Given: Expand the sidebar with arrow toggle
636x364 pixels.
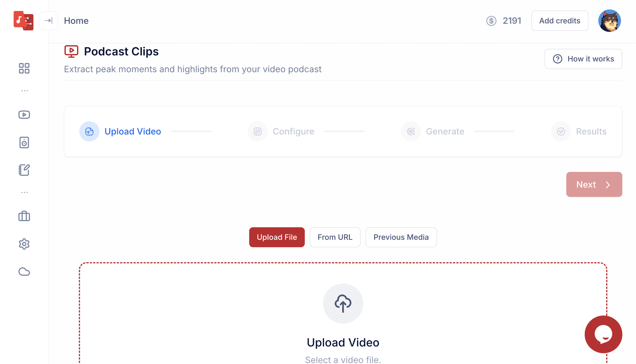Looking at the screenshot, I should coord(48,21).
